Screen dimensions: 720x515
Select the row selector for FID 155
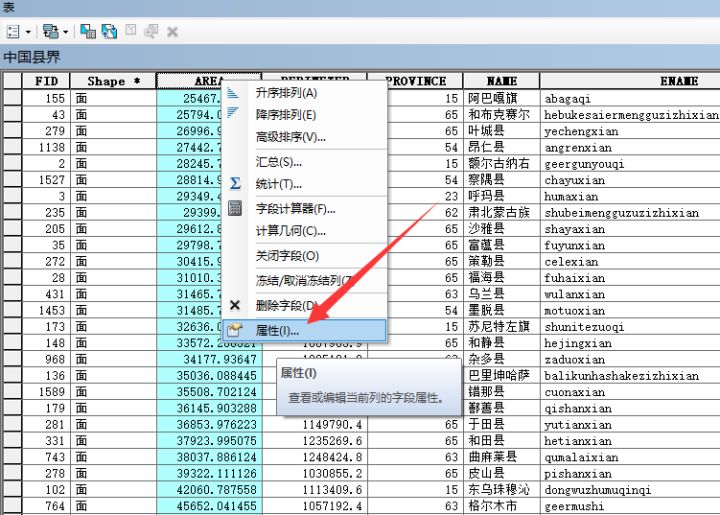(12, 98)
